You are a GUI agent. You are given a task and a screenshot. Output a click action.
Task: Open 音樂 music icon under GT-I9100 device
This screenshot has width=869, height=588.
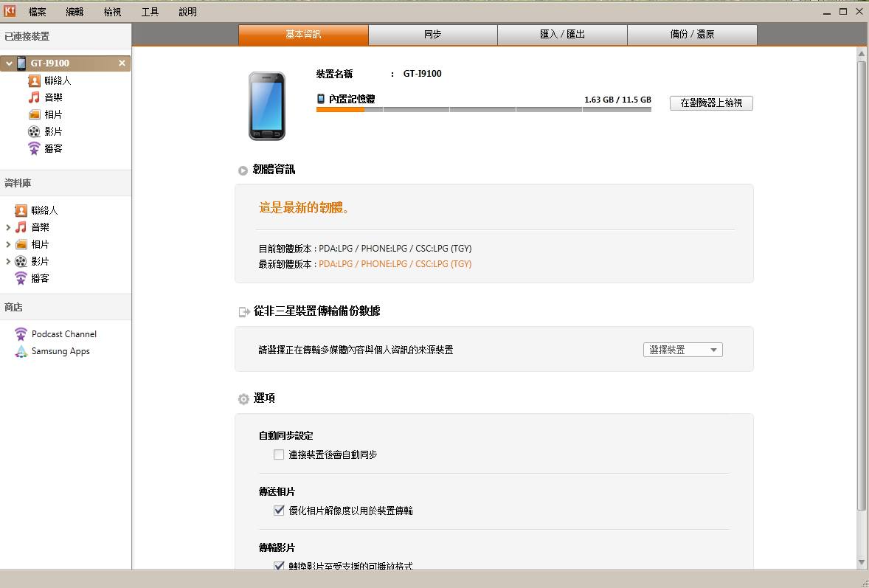click(x=35, y=97)
